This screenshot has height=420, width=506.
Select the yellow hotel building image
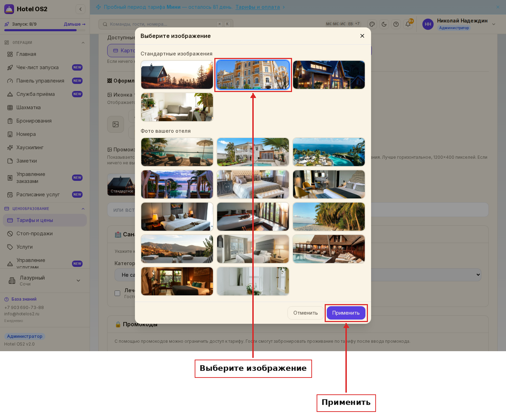click(253, 75)
